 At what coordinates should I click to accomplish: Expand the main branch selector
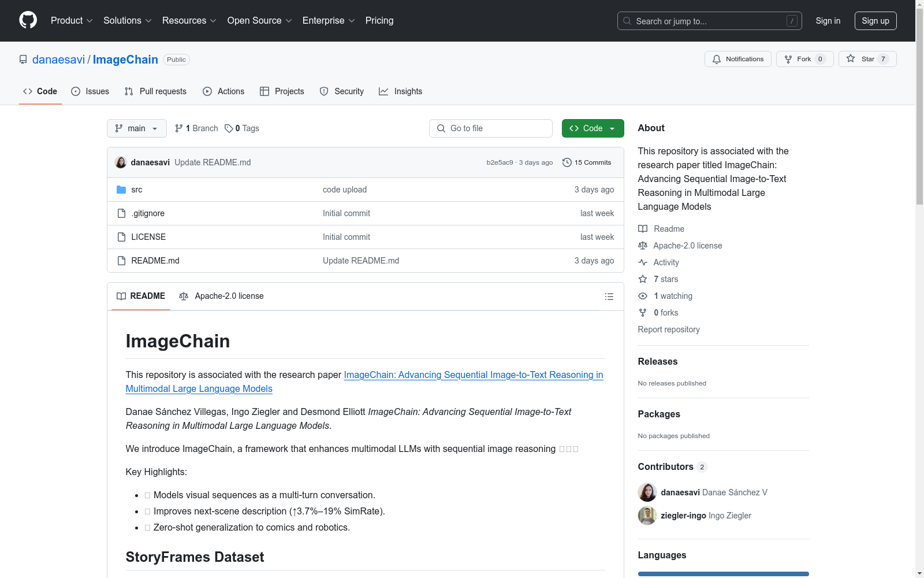(137, 128)
